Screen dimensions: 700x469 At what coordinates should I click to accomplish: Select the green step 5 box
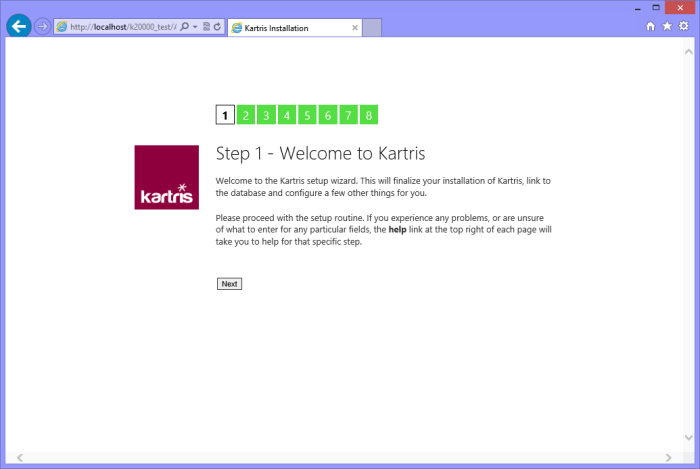click(307, 115)
